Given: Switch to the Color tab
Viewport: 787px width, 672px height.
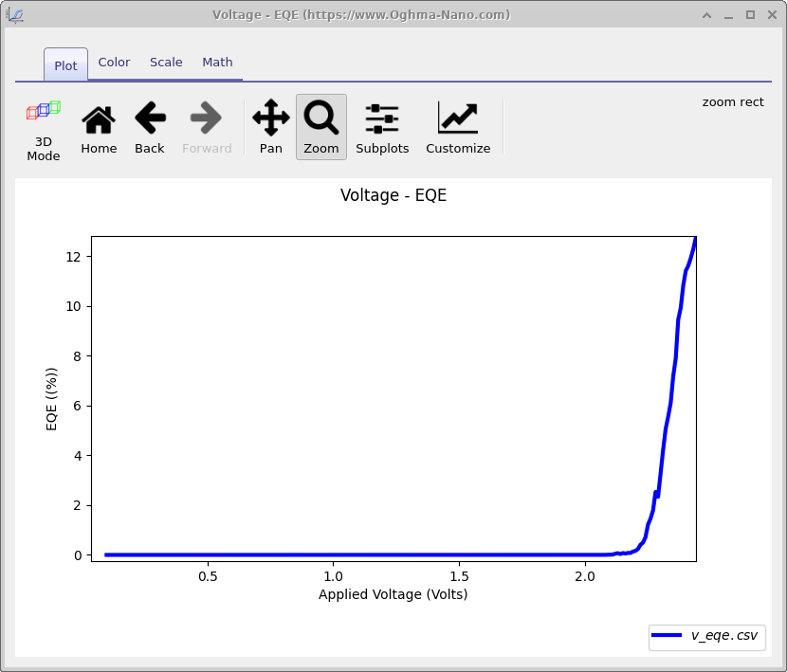Looking at the screenshot, I should tap(114, 63).
